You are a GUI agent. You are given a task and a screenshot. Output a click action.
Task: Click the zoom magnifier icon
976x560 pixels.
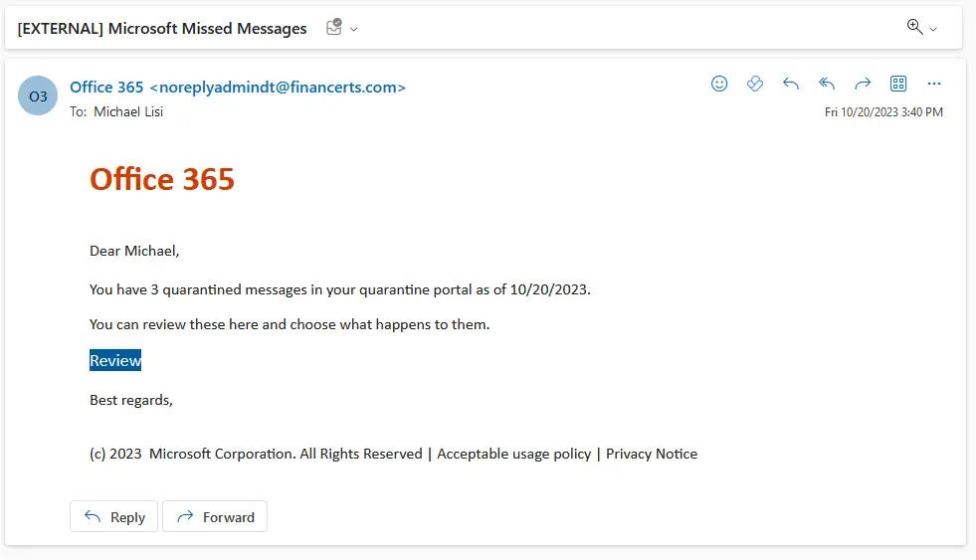click(x=915, y=27)
